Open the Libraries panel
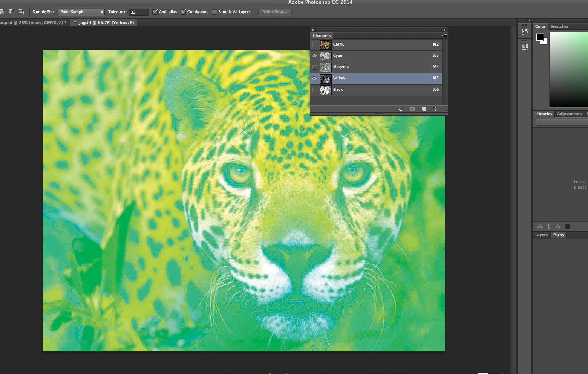Image resolution: width=588 pixels, height=374 pixels. click(x=543, y=114)
